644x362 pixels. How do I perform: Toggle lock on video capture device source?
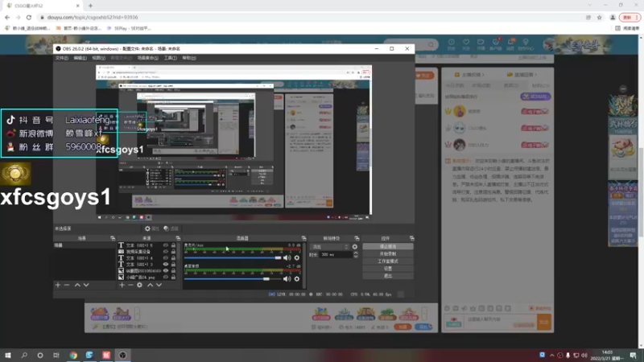[x=173, y=251]
